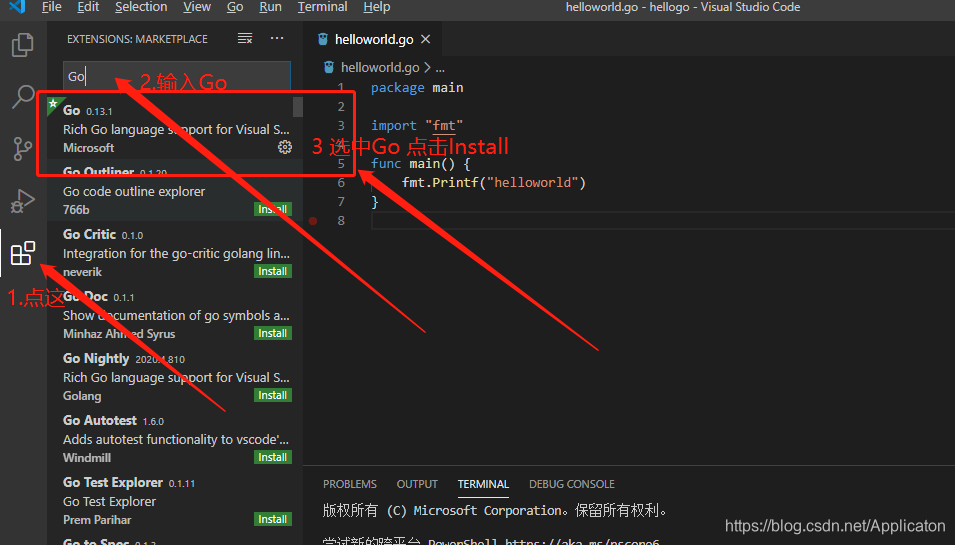This screenshot has width=955, height=545.
Task: Open the Terminal menu
Action: (322, 7)
